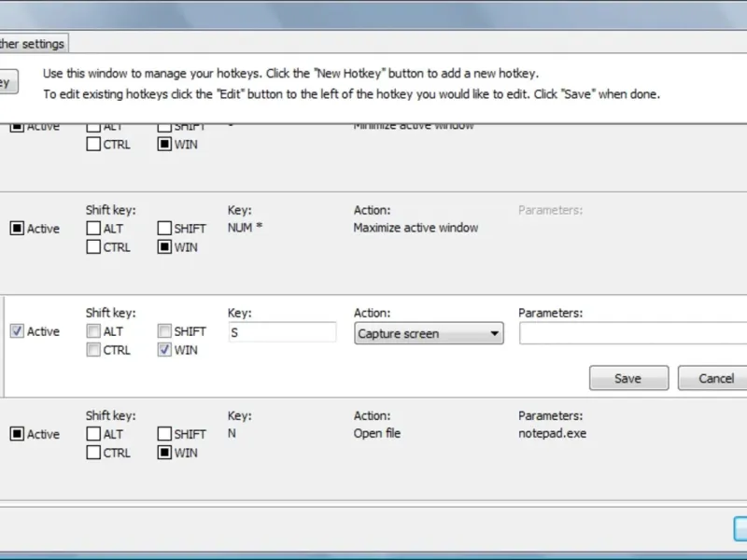Open the Capture screen action dropdown

(x=429, y=333)
